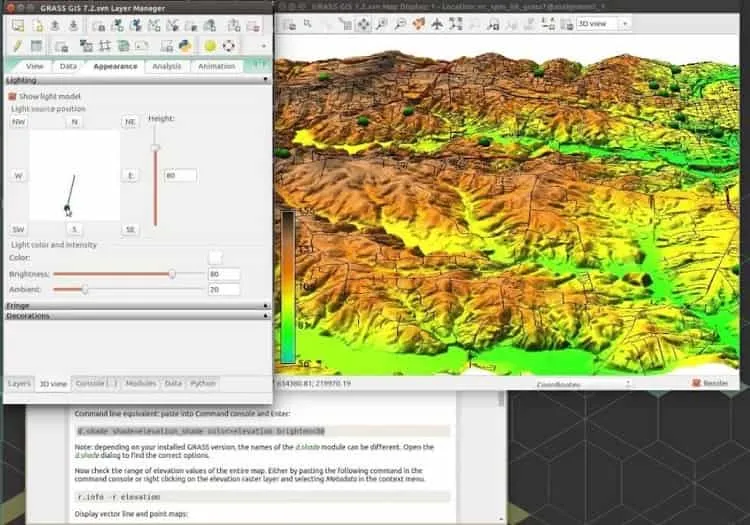This screenshot has width=750, height=525.
Task: Open the Layer Manager toolbar overflow arrow
Action: point(264,46)
